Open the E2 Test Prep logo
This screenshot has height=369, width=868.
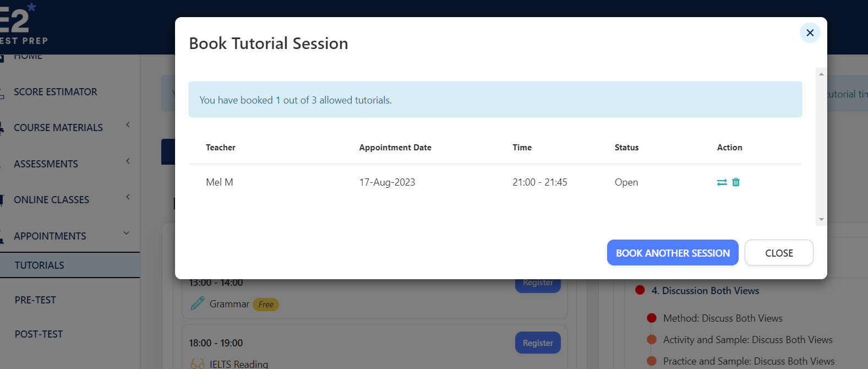pos(23,25)
